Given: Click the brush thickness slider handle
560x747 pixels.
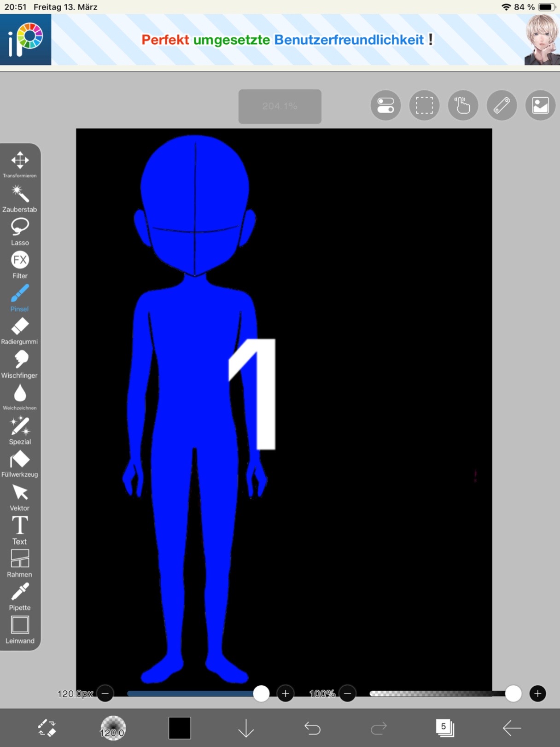Looking at the screenshot, I should click(261, 693).
